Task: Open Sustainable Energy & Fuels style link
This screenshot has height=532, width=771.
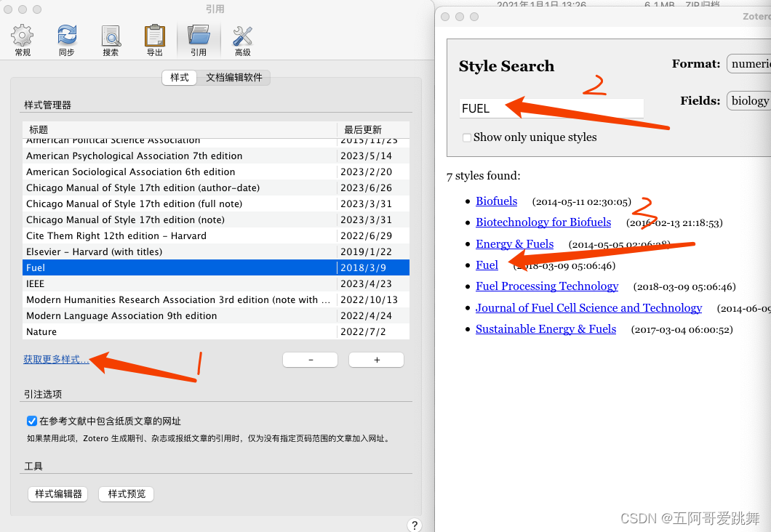Action: point(546,329)
